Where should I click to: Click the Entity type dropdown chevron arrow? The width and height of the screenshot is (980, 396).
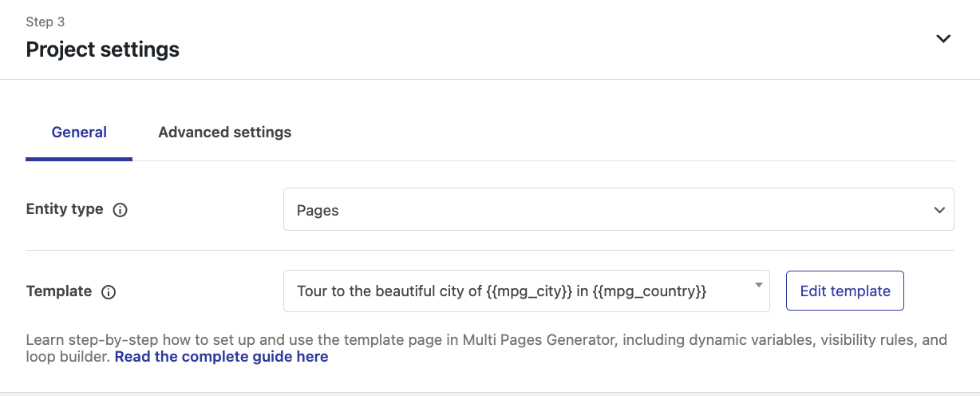[x=939, y=210]
